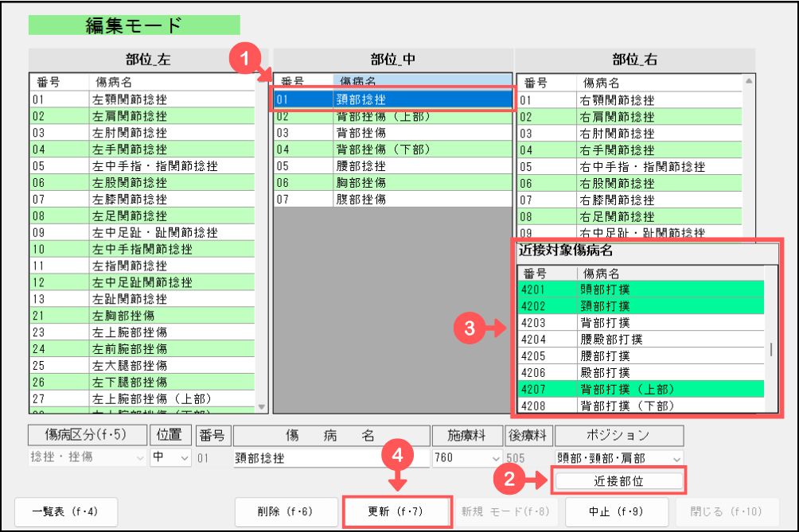Open the 一覧表 (f·4) list
The height and width of the screenshot is (532, 799).
coord(65,511)
